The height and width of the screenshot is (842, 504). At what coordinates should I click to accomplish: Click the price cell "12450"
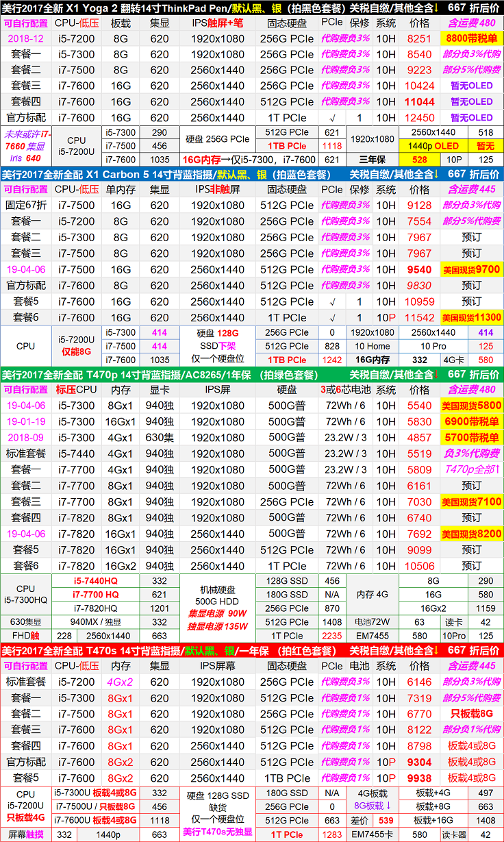tap(419, 118)
